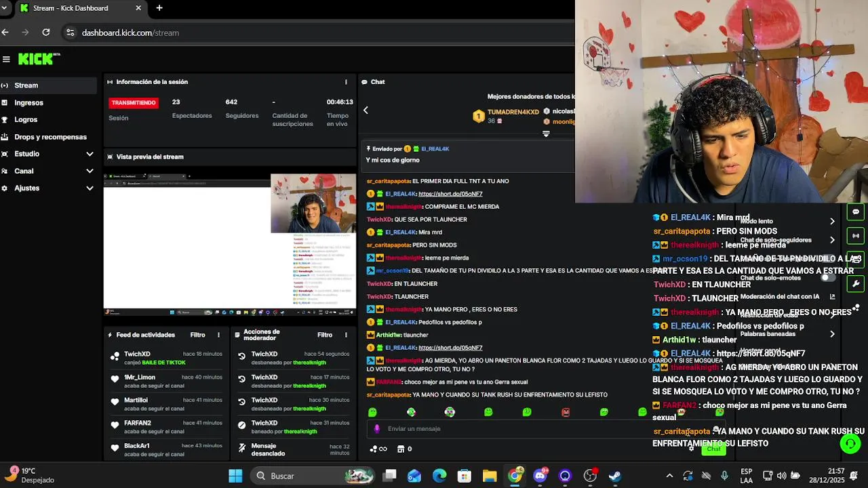Click the browser address bar URL
This screenshot has height=488, width=868.
[130, 33]
